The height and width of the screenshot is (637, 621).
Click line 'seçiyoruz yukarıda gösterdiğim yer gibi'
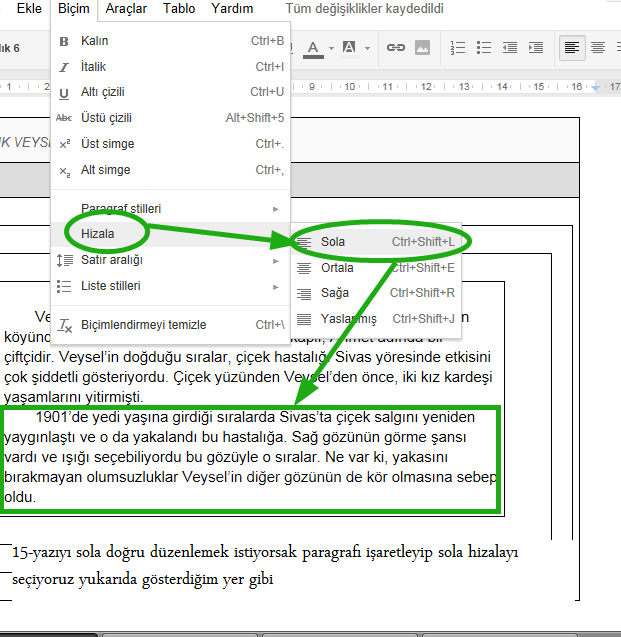click(143, 579)
